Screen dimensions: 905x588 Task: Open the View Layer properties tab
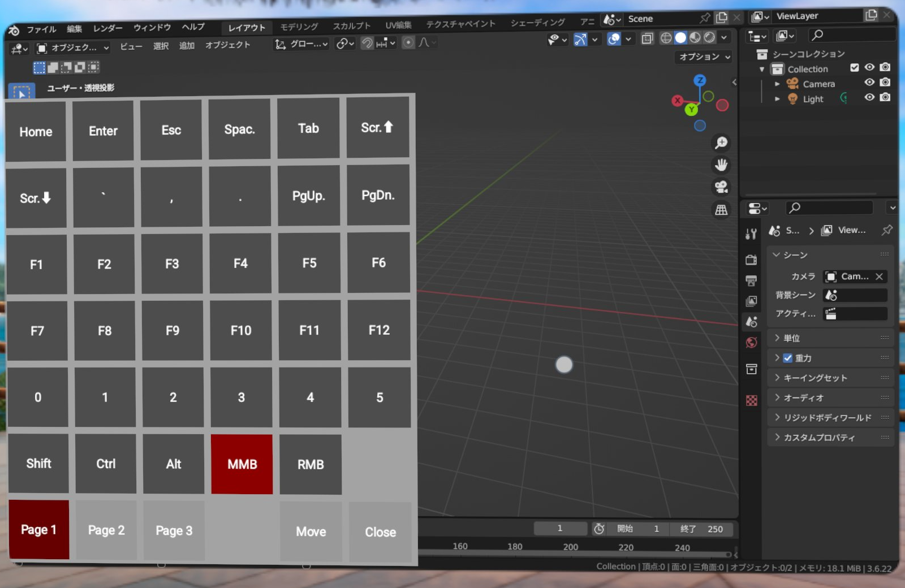[751, 301]
